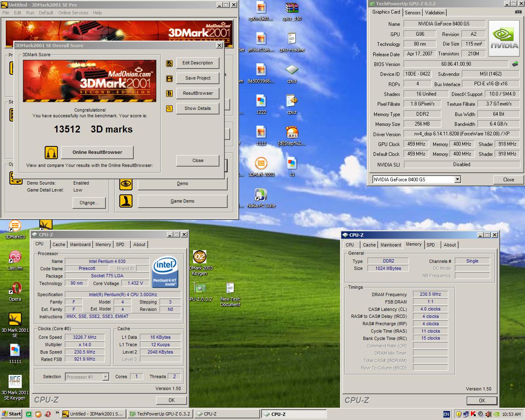Open the cpuz-readme text file
This screenshot has width=525, height=420.
coord(292,42)
